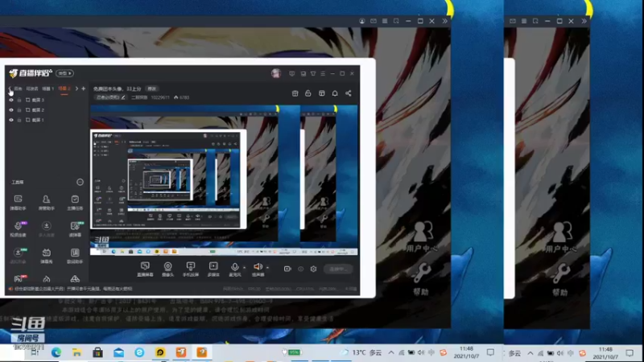Click the announcement text in the status bar
This screenshot has height=362, width=644.
tap(73, 289)
